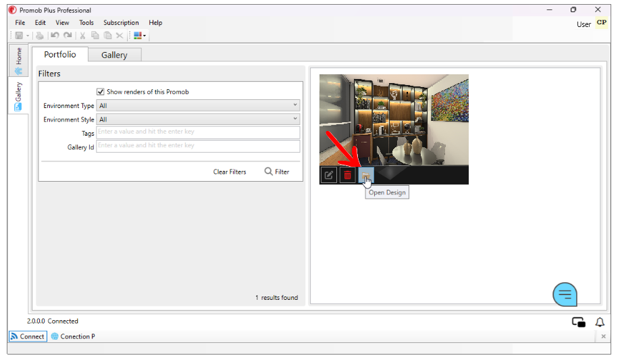This screenshot has width=618, height=364.
Task: Switch to the Portfolio tab
Action: [x=60, y=54]
